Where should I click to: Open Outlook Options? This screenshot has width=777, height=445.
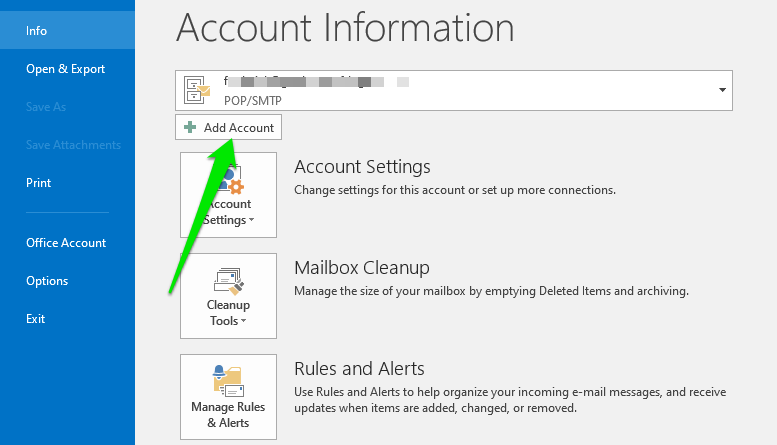(x=47, y=281)
